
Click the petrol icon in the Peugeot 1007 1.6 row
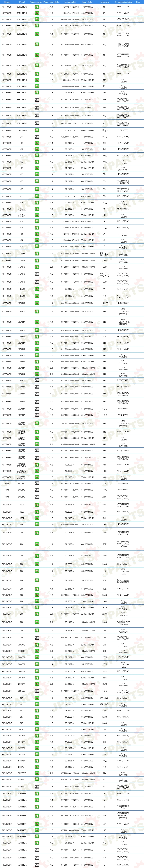pos(37,518)
